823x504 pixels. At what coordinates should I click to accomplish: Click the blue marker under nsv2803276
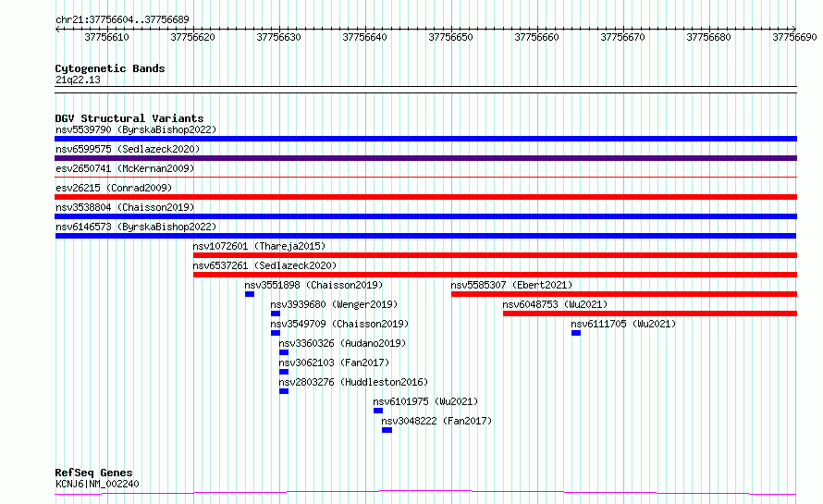click(x=284, y=391)
